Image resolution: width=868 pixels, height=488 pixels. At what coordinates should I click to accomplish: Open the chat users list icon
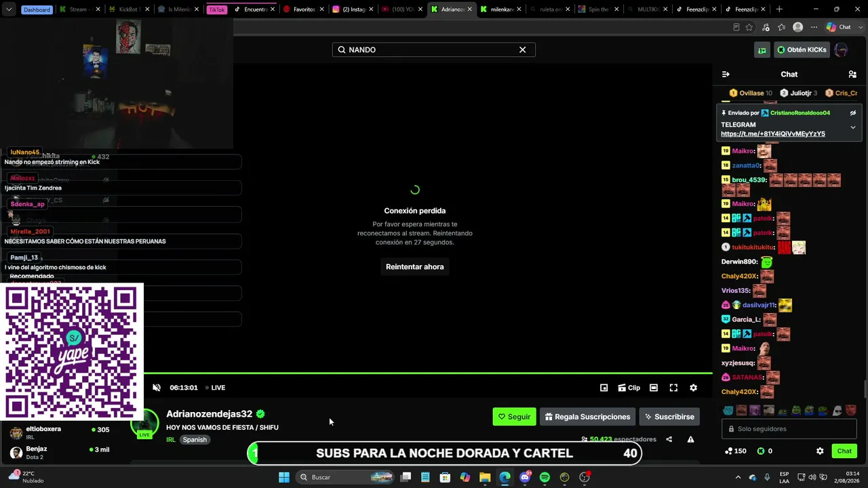click(x=852, y=75)
